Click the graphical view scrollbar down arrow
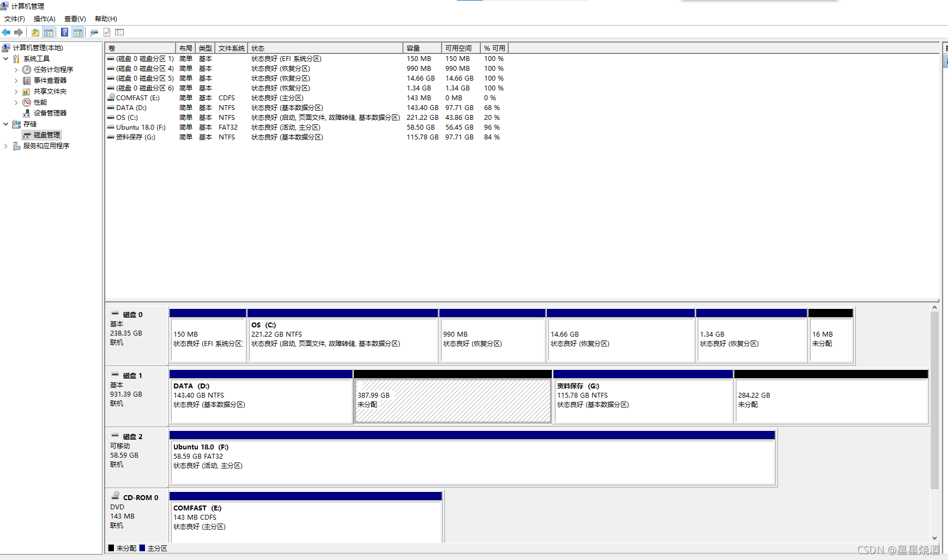948x560 pixels. click(x=934, y=538)
